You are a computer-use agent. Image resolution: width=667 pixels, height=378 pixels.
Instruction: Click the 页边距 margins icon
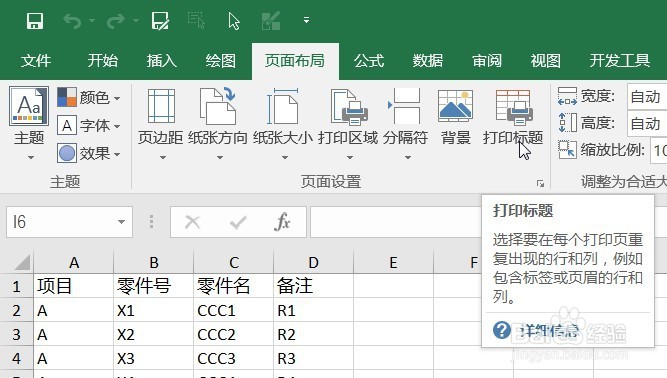tap(161, 106)
